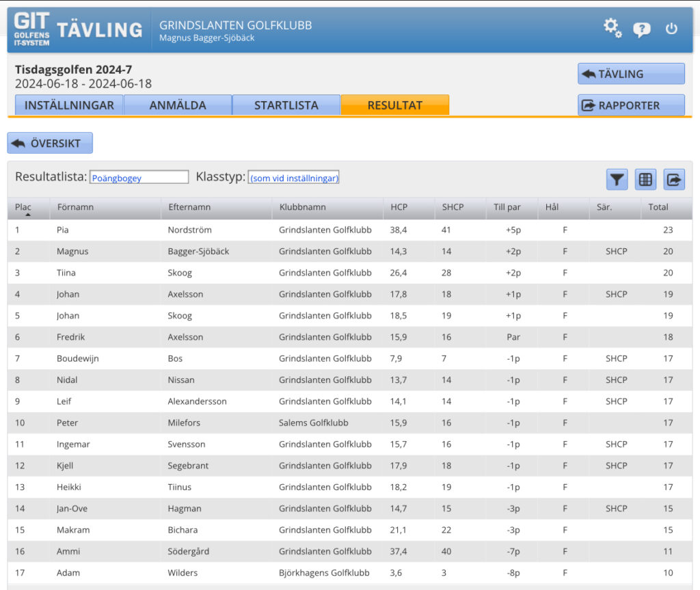Image resolution: width=700 pixels, height=590 pixels.
Task: Click surname Bagger-Sjöbäck in row 2
Action: (x=198, y=252)
